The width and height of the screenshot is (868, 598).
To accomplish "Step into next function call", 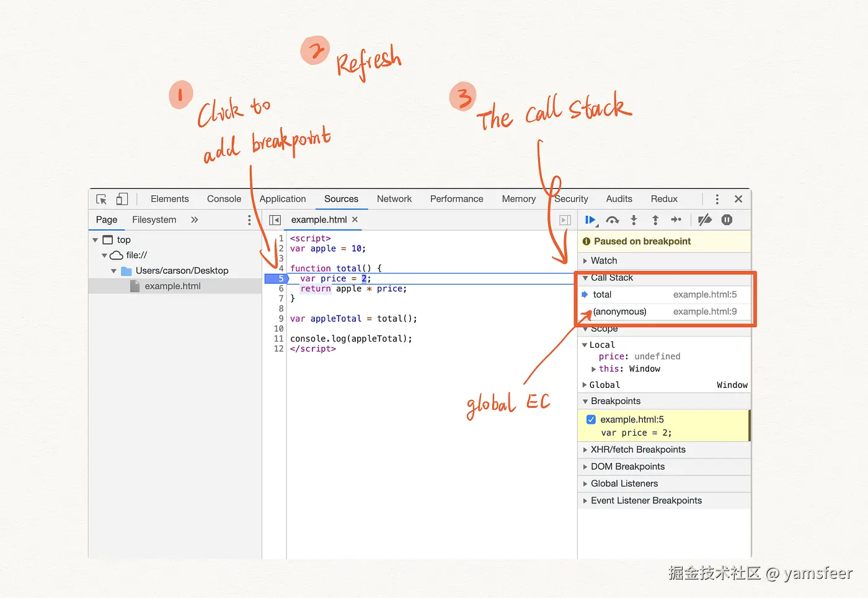I will pyautogui.click(x=634, y=220).
